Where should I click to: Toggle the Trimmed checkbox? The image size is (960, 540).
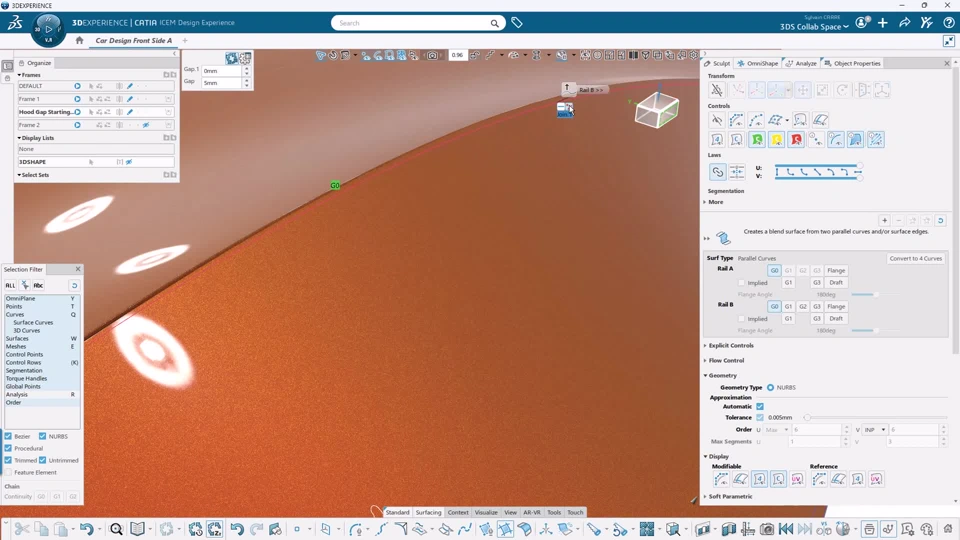point(8,460)
